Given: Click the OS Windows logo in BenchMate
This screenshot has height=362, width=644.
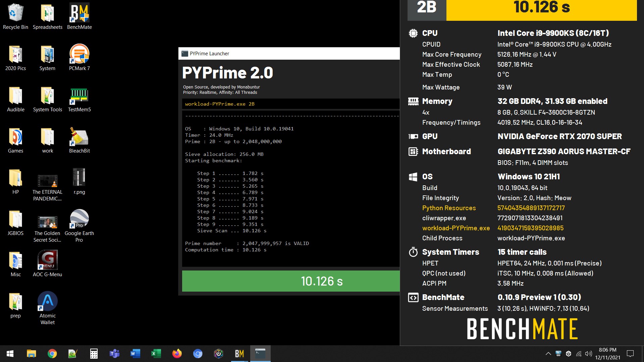Looking at the screenshot, I should (x=413, y=177).
